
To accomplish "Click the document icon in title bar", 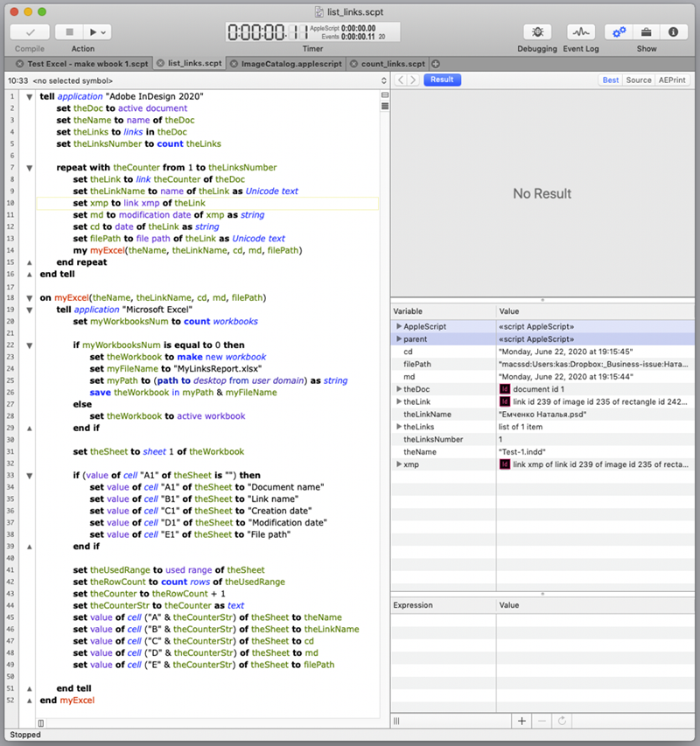I will pyautogui.click(x=319, y=12).
